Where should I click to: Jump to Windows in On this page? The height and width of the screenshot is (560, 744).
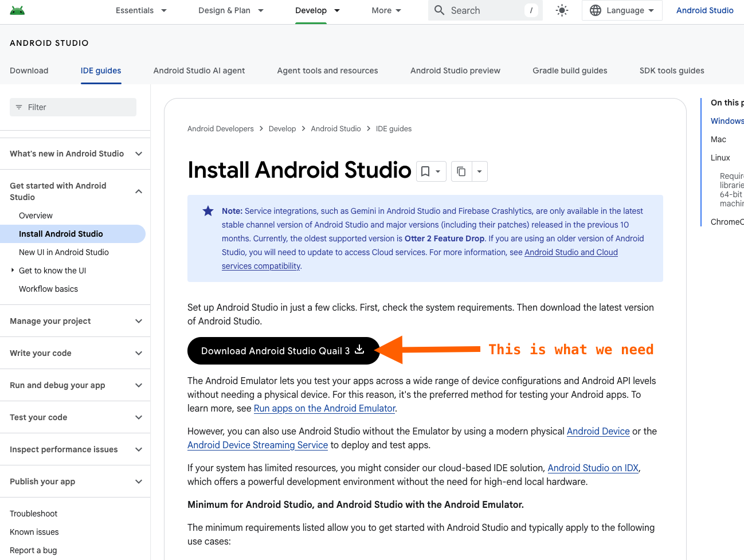[727, 121]
